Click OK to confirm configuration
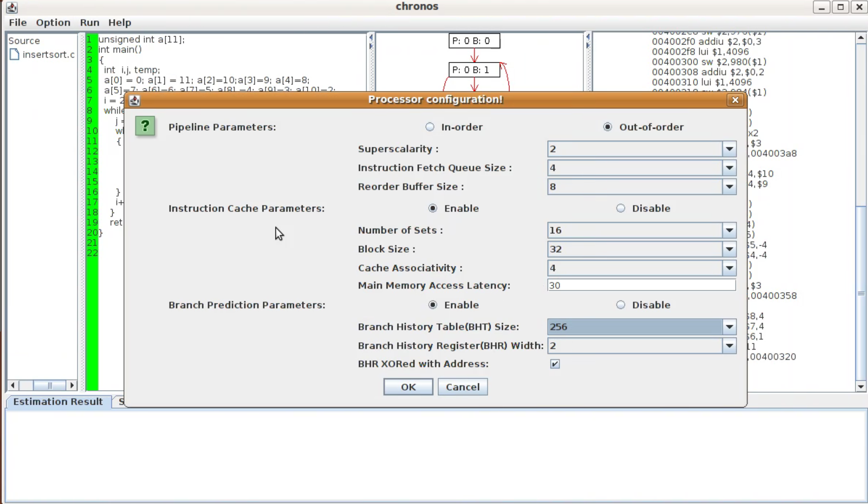 pyautogui.click(x=408, y=386)
